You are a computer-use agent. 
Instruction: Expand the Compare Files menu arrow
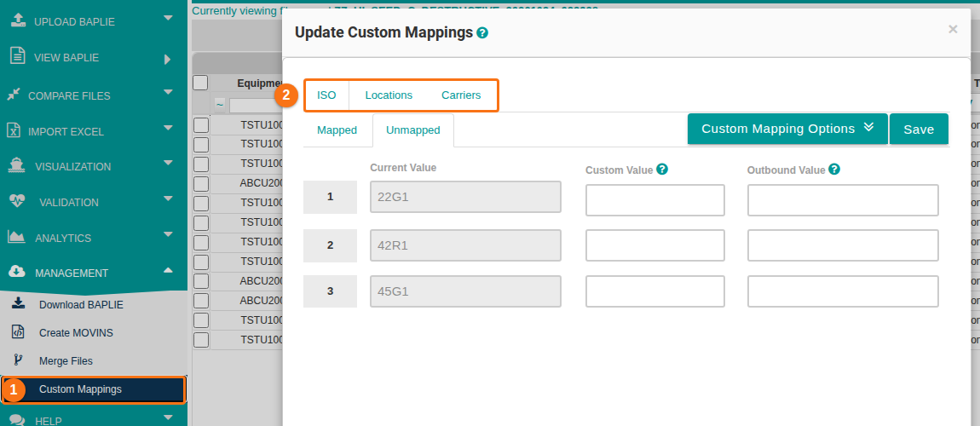pyautogui.click(x=168, y=92)
